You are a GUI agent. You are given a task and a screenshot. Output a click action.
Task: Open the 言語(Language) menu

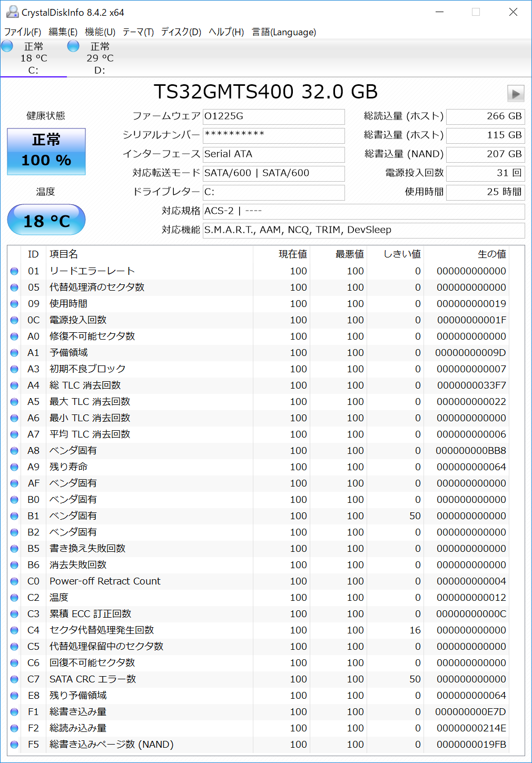click(x=284, y=32)
